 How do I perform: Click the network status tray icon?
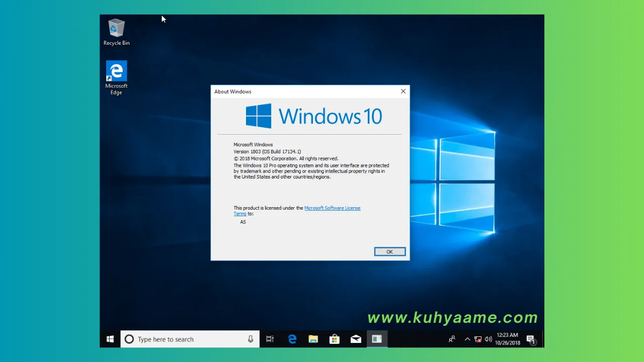click(x=478, y=339)
